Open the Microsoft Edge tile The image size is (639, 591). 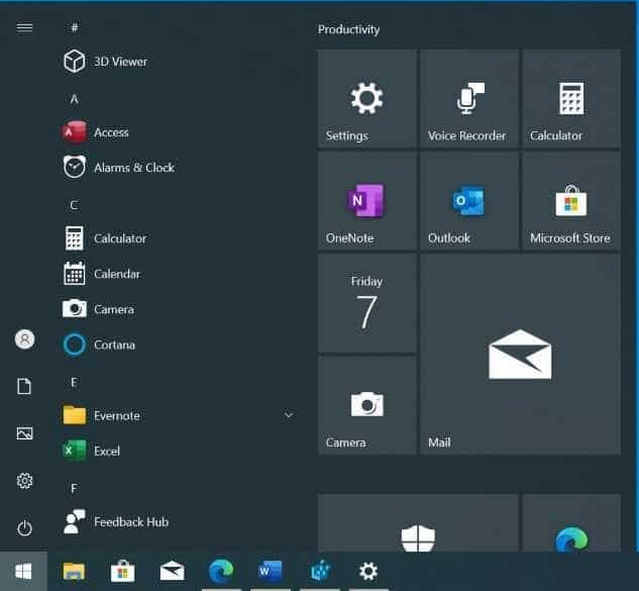[x=571, y=523]
